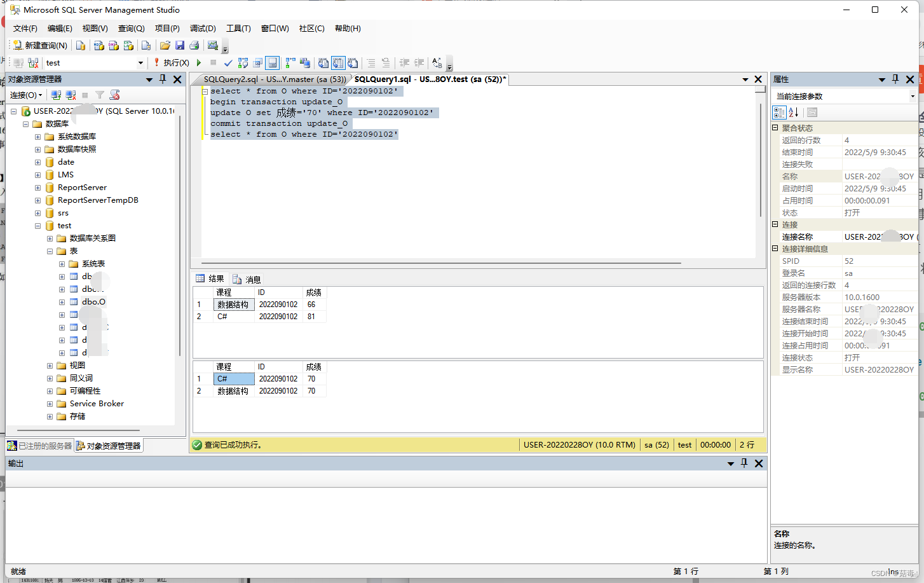
Task: Click specify template parameter values icon
Action: tap(437, 63)
